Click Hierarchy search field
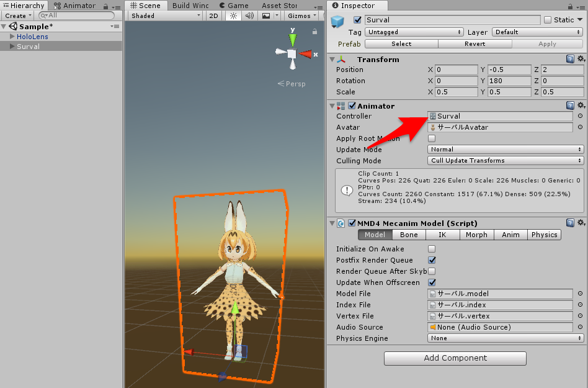588x388 pixels. [x=76, y=16]
